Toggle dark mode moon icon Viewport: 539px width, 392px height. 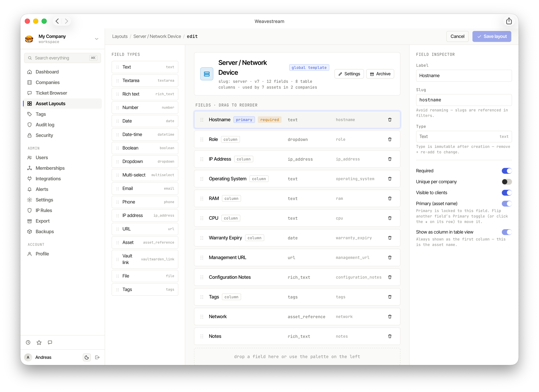click(x=87, y=357)
